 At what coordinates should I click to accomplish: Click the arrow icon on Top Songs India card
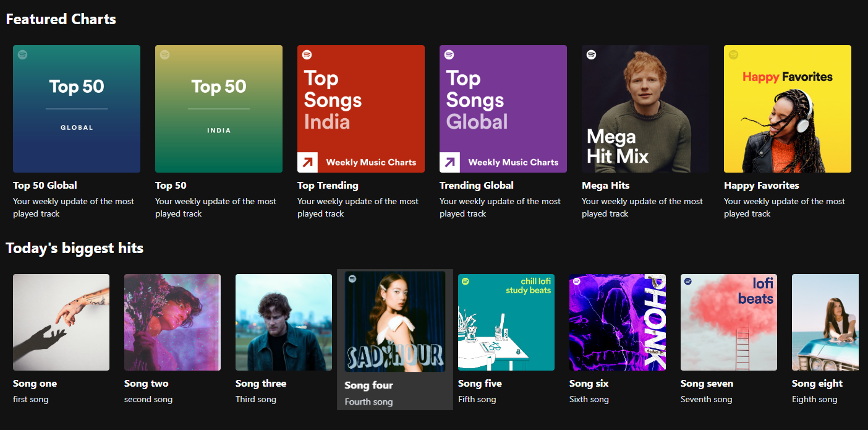[x=307, y=162]
